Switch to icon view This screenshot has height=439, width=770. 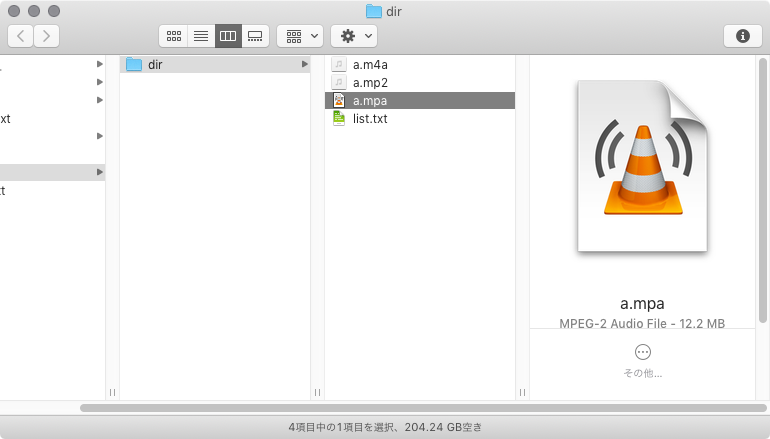point(174,36)
